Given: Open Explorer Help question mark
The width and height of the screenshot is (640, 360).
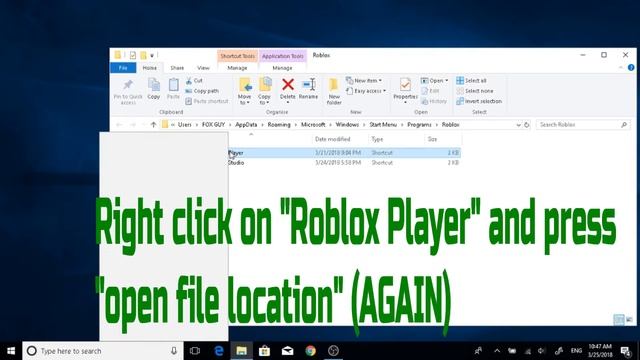Looking at the screenshot, I should 631,68.
